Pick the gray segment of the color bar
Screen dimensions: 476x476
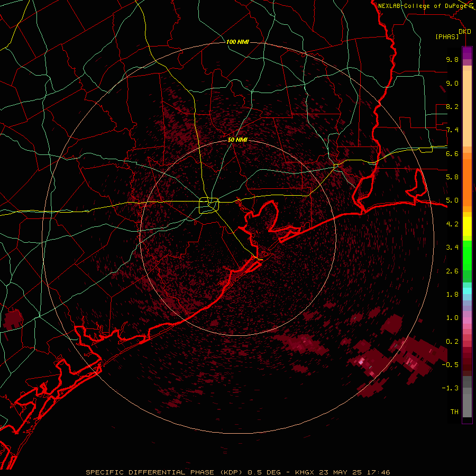(467, 405)
